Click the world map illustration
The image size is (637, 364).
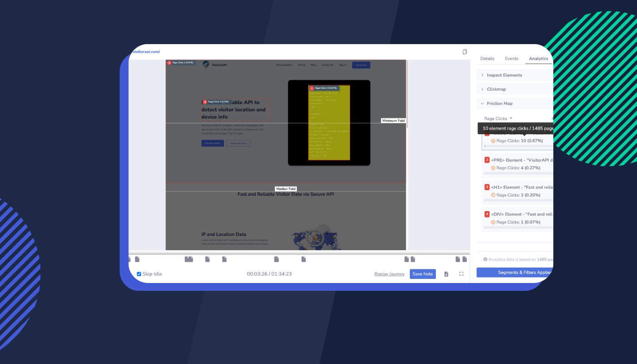point(317,237)
